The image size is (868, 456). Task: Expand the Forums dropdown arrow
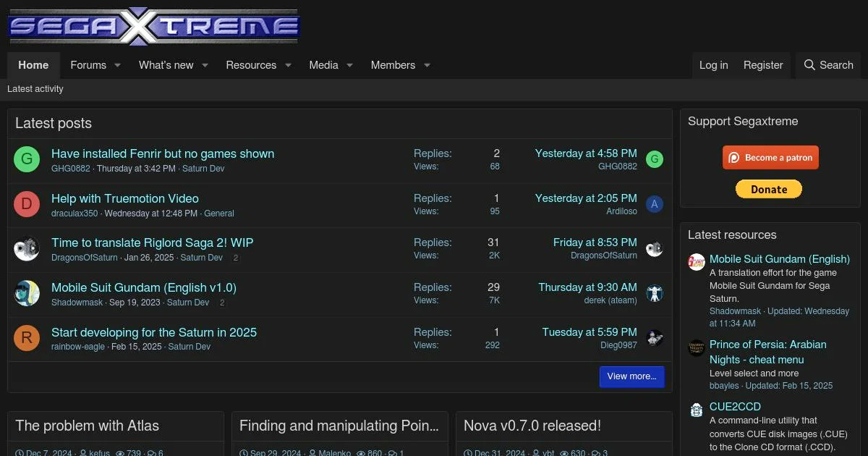pyautogui.click(x=117, y=65)
